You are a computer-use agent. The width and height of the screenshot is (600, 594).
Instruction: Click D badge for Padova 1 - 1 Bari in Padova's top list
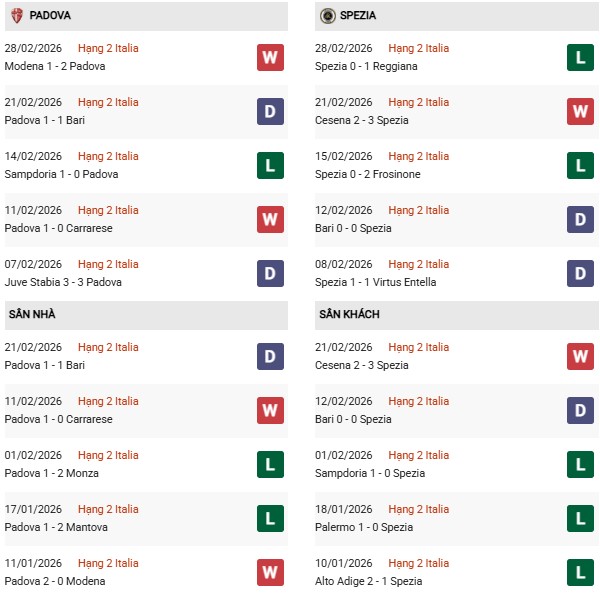pos(270,111)
